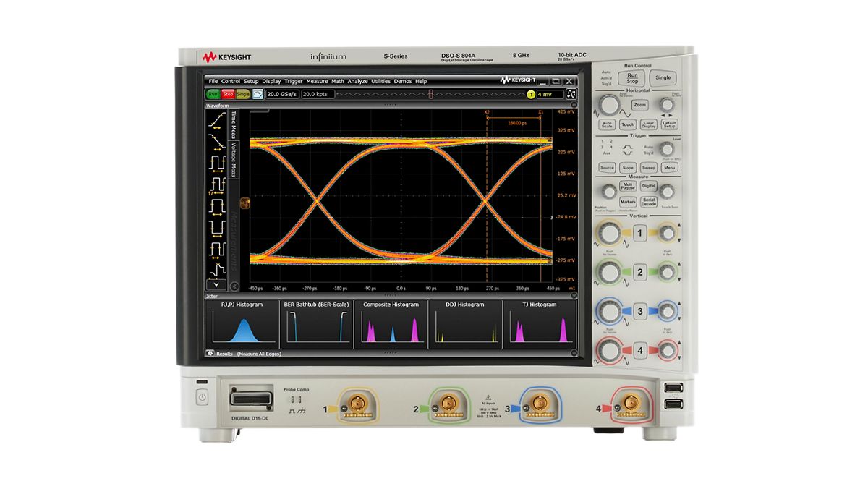Open the File menu
This screenshot has height=489, width=868.
coord(213,81)
